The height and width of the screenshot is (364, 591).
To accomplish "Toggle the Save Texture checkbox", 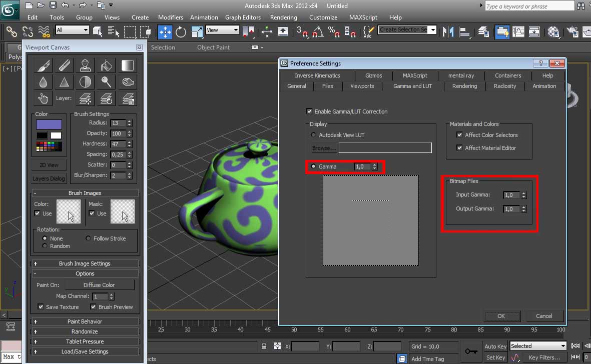I will click(41, 307).
